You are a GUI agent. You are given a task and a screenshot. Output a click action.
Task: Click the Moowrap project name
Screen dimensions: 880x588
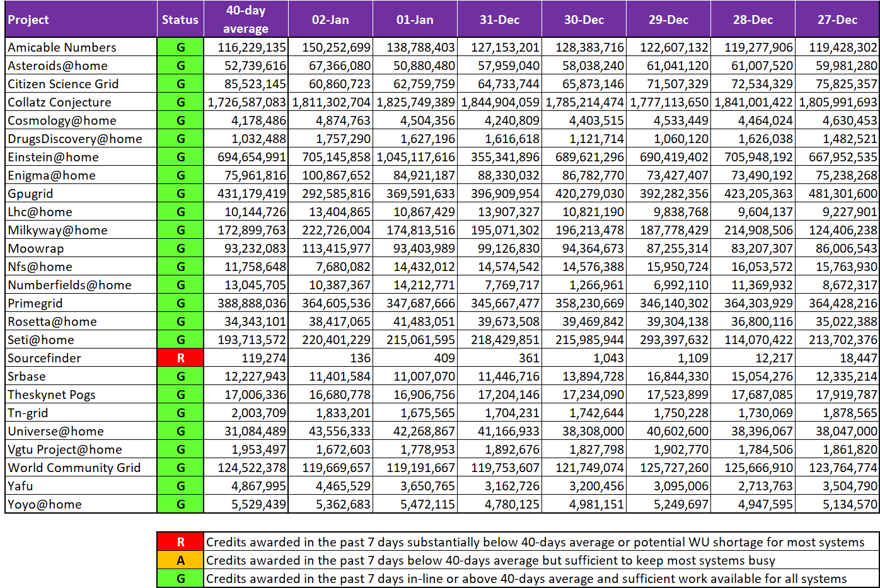click(x=36, y=248)
